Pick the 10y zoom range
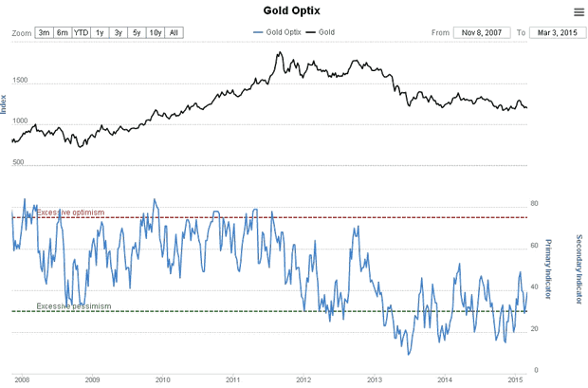Viewport: 588px width, 388px height. point(156,32)
